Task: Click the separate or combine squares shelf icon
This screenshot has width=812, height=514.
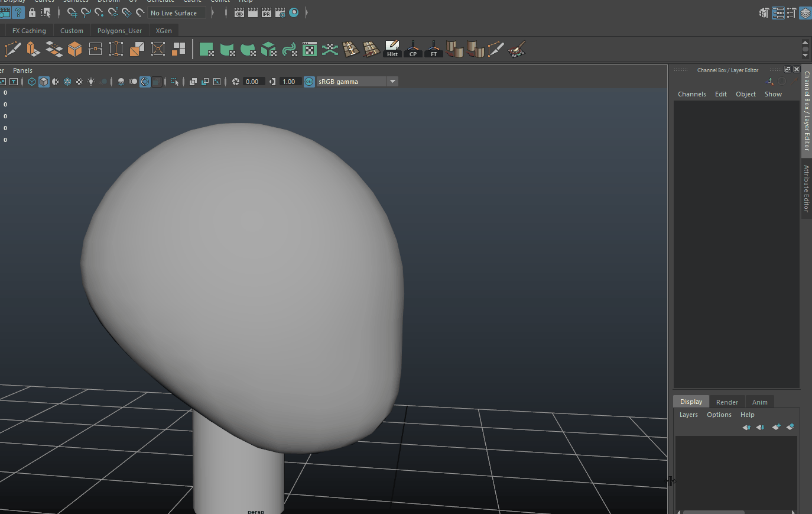Action: pos(178,49)
